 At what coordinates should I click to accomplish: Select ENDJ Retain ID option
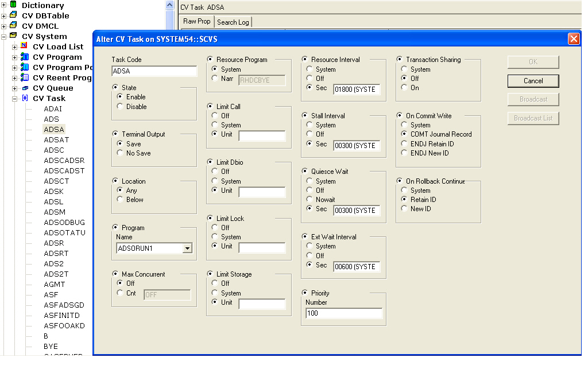pos(404,143)
